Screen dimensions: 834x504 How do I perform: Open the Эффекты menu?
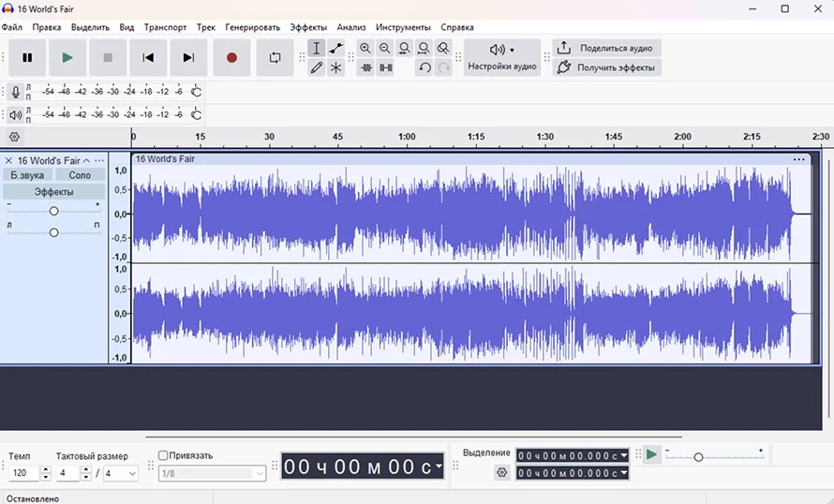308,27
